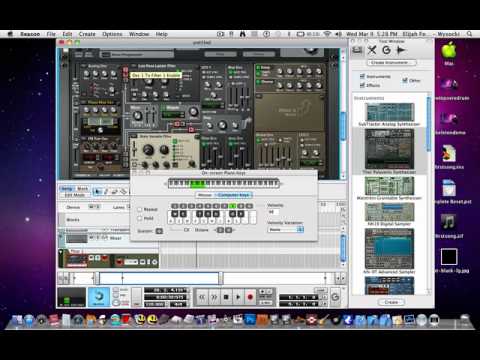Viewport: 480px width, 360px height.
Task: Open the Reason application menu
Action: pyautogui.click(x=30, y=34)
